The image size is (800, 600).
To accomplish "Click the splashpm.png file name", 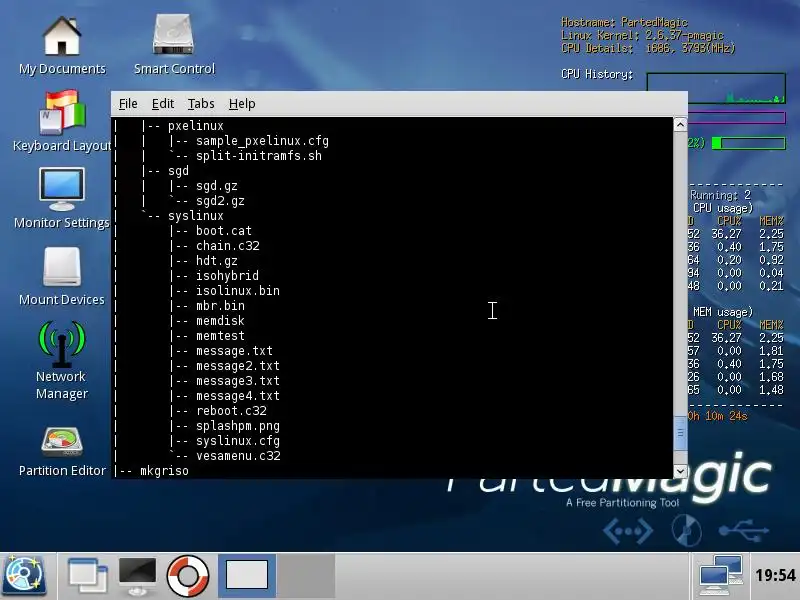I will tap(238, 426).
